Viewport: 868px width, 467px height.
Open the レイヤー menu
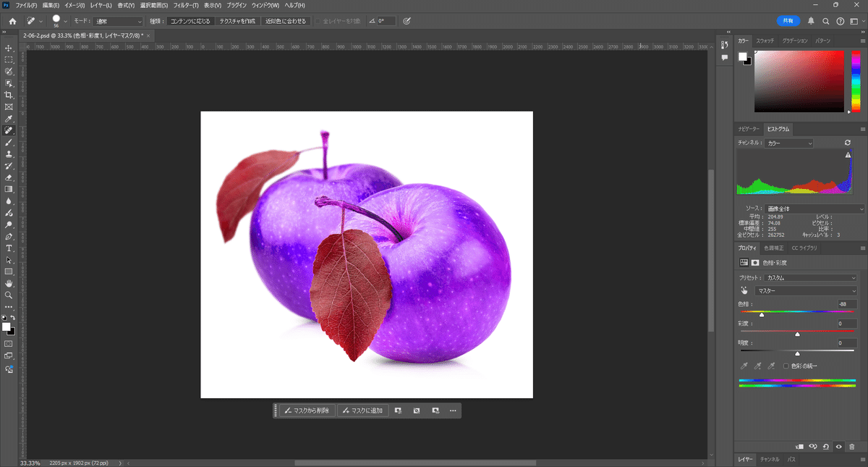click(101, 5)
